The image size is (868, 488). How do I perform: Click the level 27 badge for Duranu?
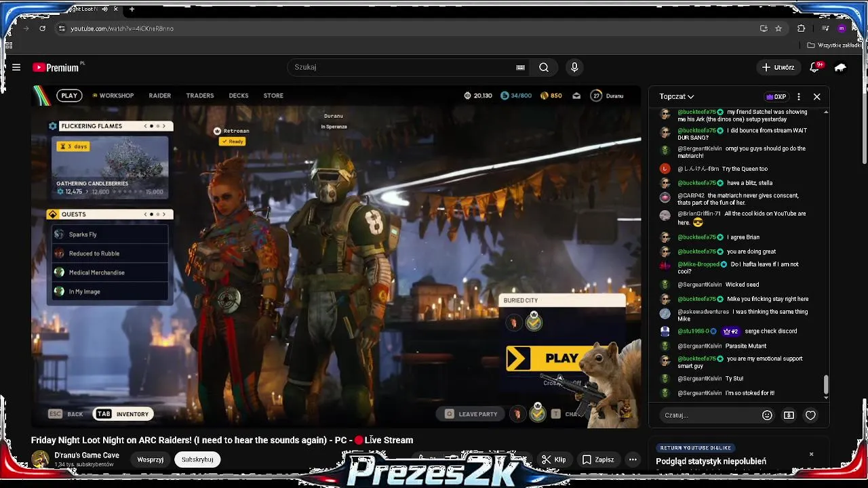596,96
